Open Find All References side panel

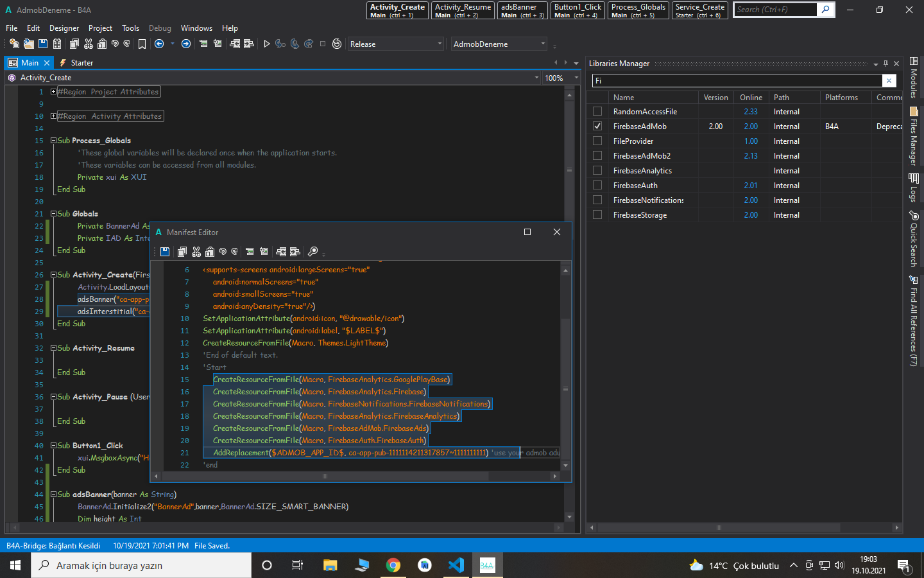coord(914,320)
